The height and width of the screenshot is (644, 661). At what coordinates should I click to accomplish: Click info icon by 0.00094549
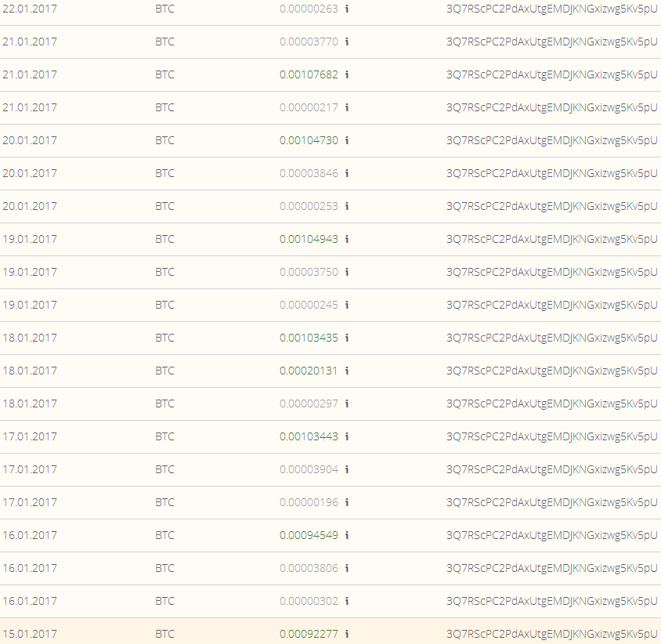click(x=347, y=535)
